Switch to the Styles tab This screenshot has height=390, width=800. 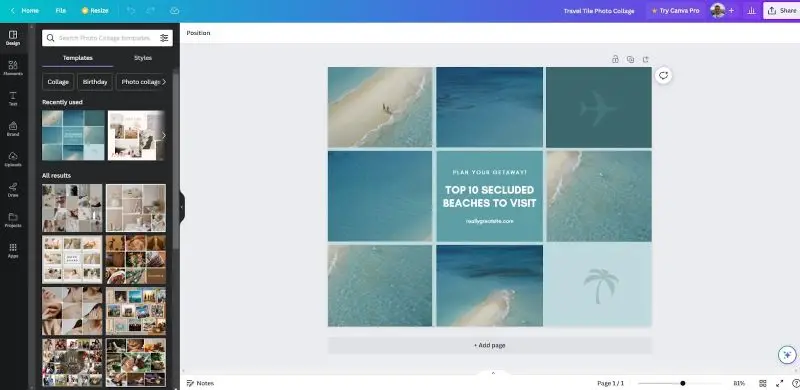(x=143, y=58)
